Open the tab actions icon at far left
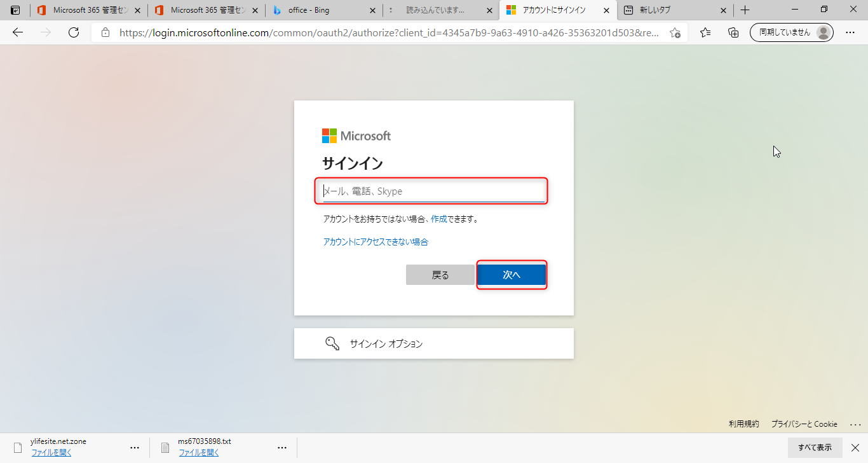The height and width of the screenshot is (463, 868). point(15,10)
